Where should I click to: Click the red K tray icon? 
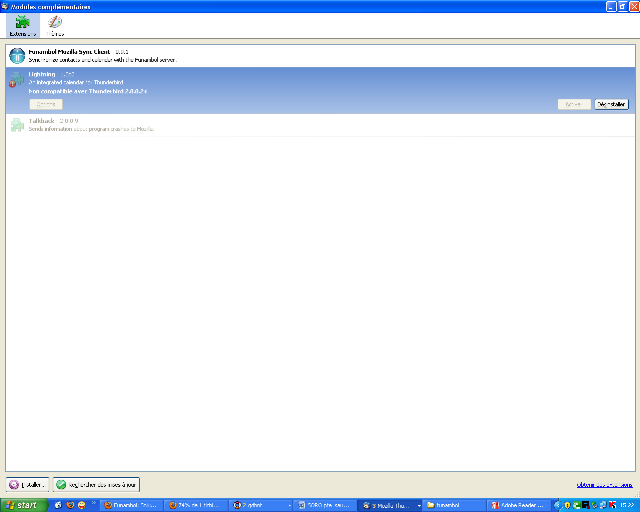point(612,505)
